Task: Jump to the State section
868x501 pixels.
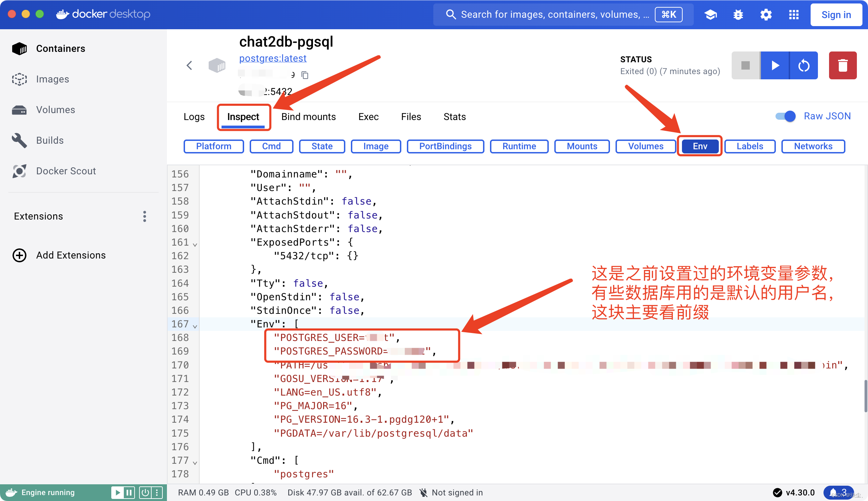Action: 322,146
